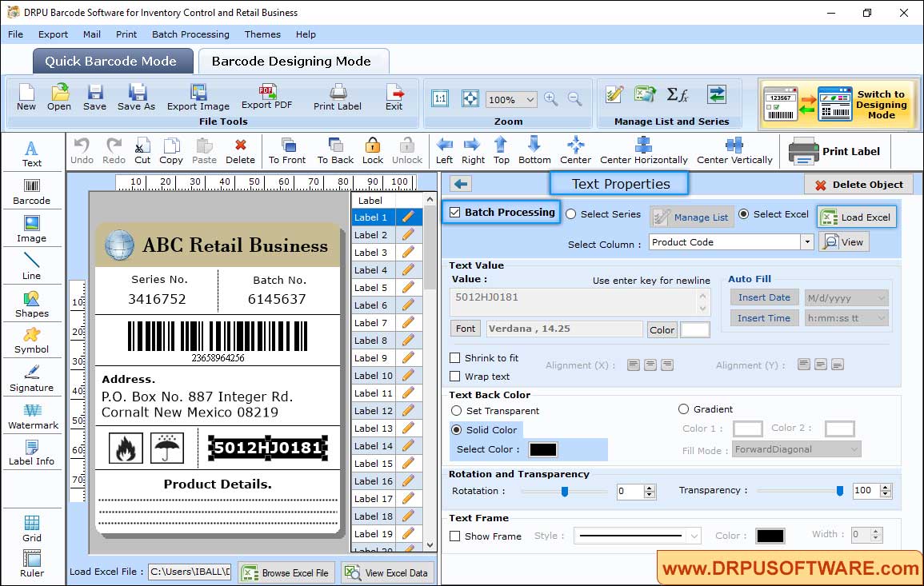Click the Load Excel button

[857, 217]
